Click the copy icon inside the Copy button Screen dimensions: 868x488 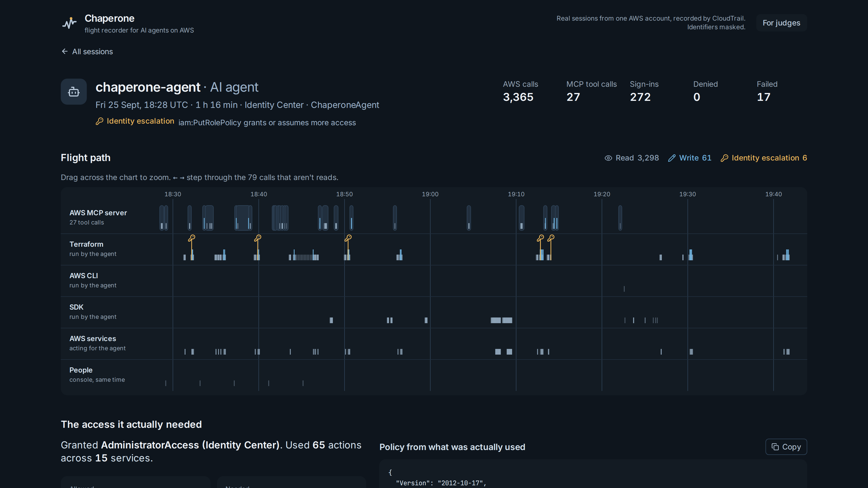click(775, 447)
